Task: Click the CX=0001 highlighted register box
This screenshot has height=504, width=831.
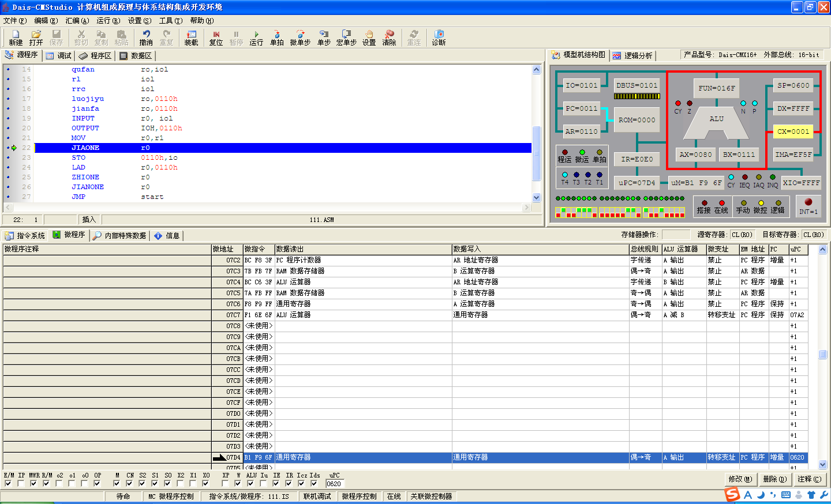Action: coord(793,131)
